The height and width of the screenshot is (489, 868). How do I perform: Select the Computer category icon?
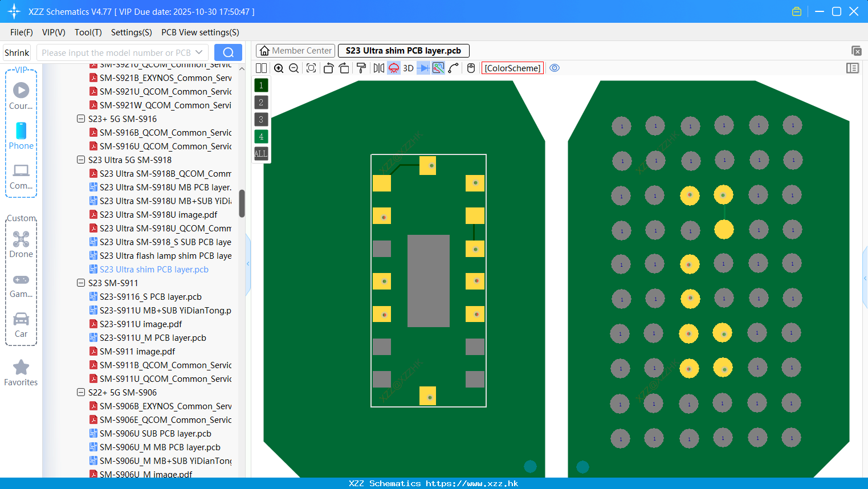click(x=21, y=177)
